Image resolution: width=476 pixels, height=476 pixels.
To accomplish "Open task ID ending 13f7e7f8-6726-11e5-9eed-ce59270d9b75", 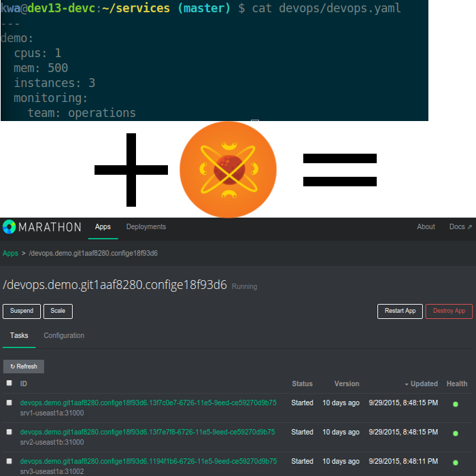I will [148, 432].
